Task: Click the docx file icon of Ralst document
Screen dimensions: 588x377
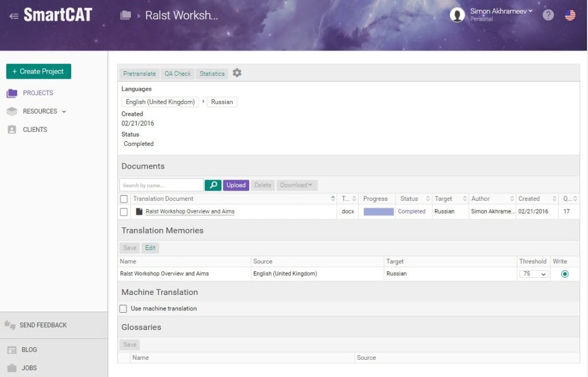Action: [x=139, y=211]
